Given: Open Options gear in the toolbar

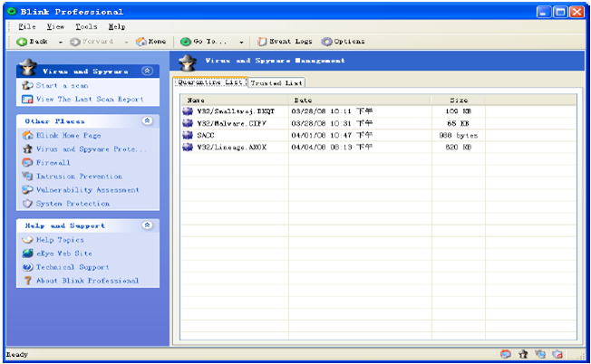Looking at the screenshot, I should [x=343, y=42].
